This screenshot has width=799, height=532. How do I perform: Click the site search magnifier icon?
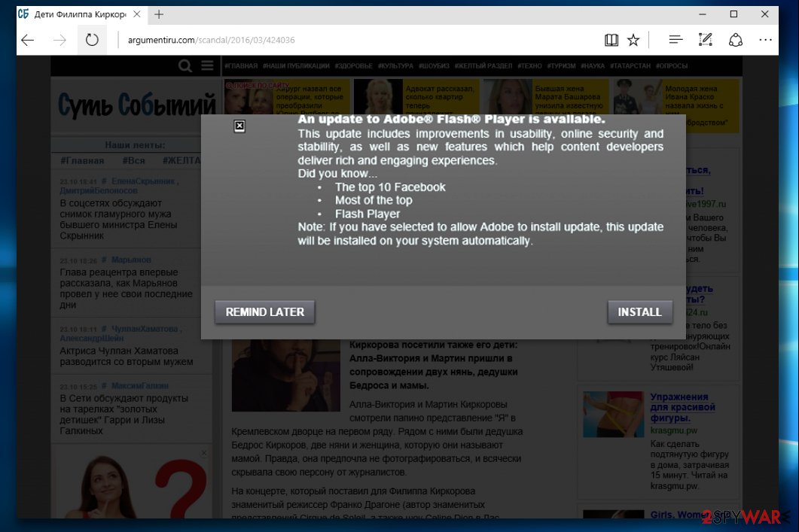point(185,65)
